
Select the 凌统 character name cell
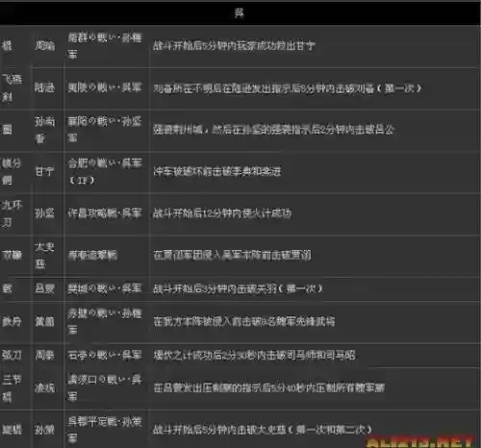[x=44, y=388]
